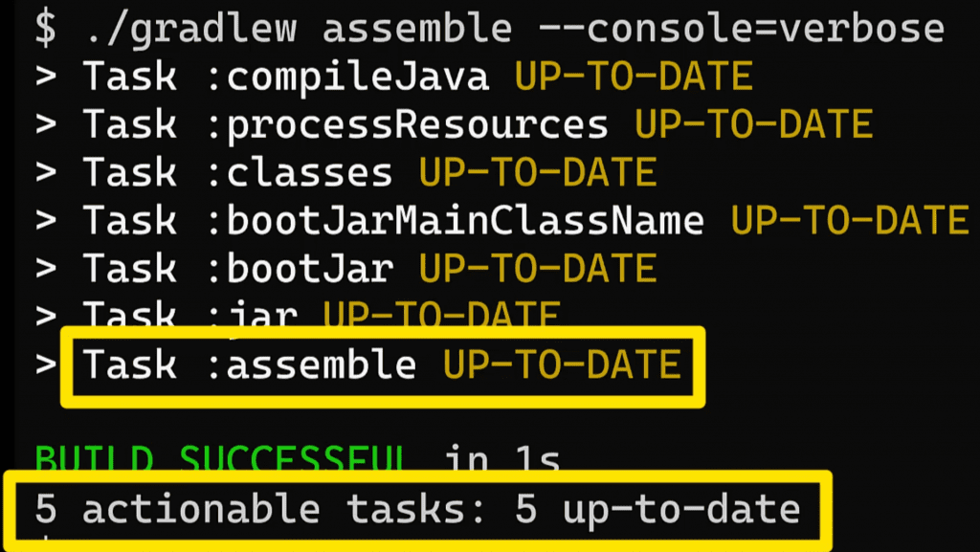Click the --console=verbose option in the command
980x552 pixels.
[741, 30]
